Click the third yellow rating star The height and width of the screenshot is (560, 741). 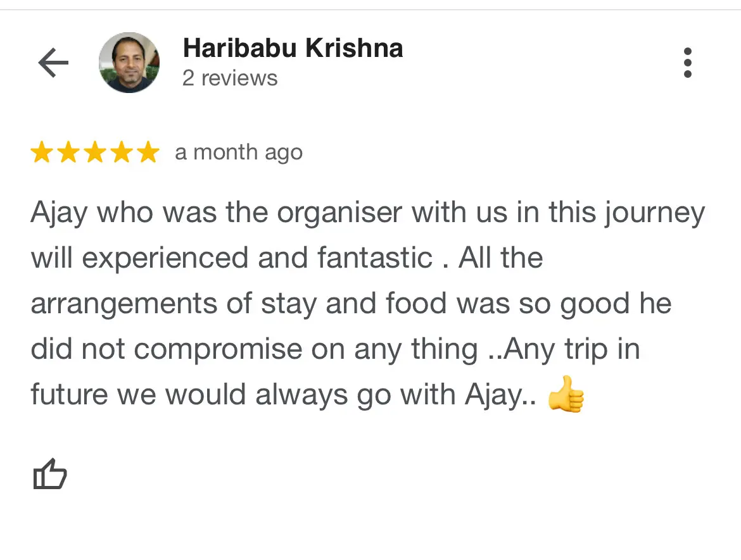96,152
